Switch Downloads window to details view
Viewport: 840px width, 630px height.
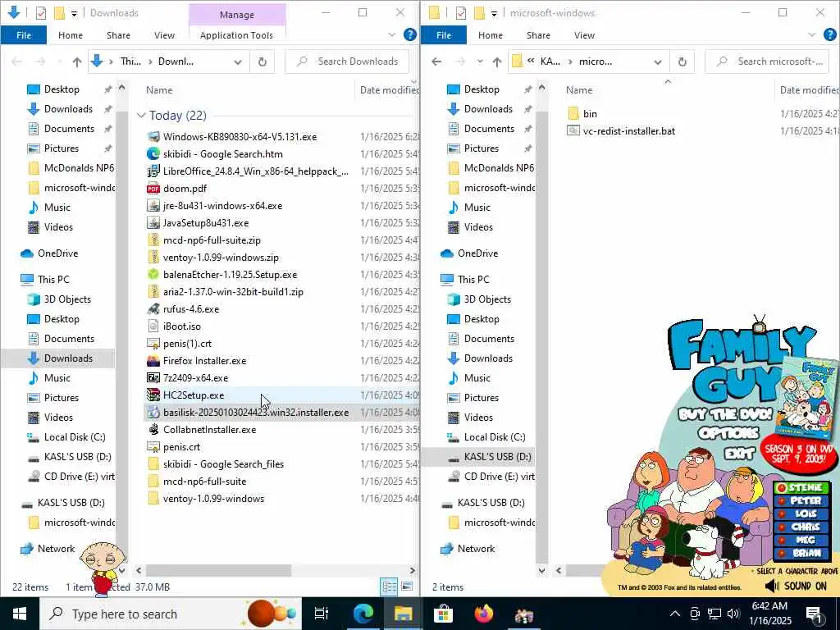(390, 587)
